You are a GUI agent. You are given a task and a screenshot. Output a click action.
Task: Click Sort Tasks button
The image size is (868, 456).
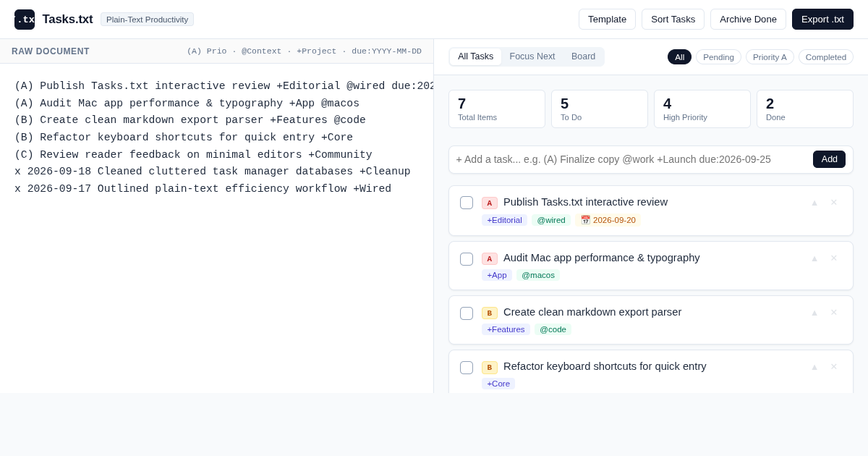point(673,20)
